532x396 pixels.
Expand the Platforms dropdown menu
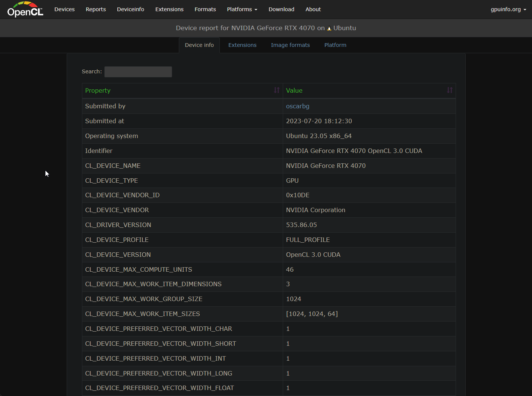(242, 9)
